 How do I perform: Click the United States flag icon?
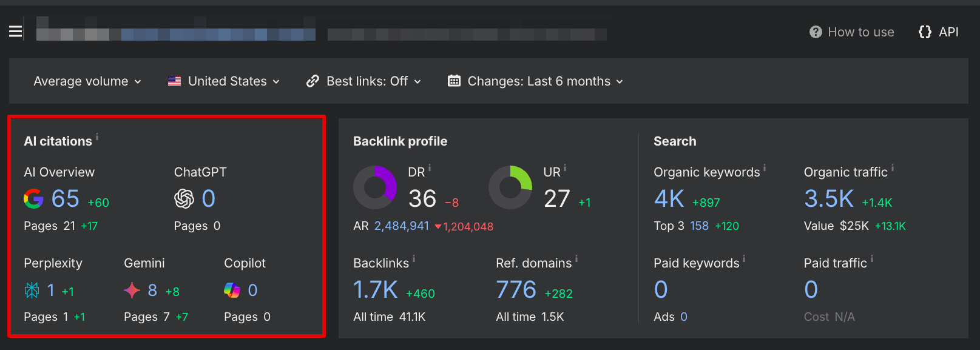[x=174, y=81]
